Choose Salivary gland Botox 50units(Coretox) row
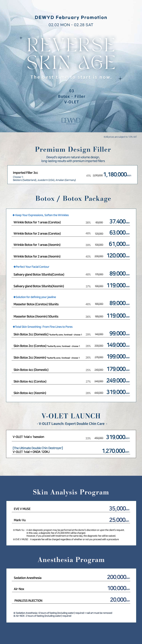The width and height of the screenshot is (142, 644). coord(39,274)
